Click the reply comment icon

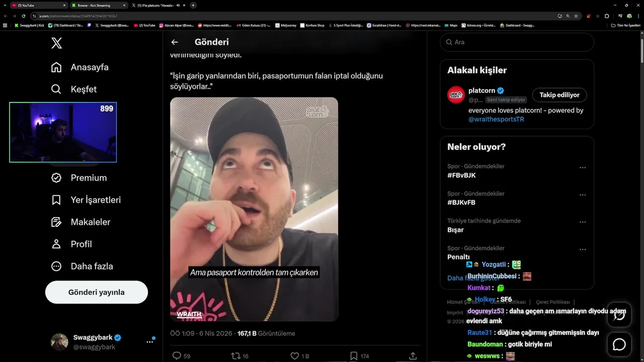tap(177, 355)
